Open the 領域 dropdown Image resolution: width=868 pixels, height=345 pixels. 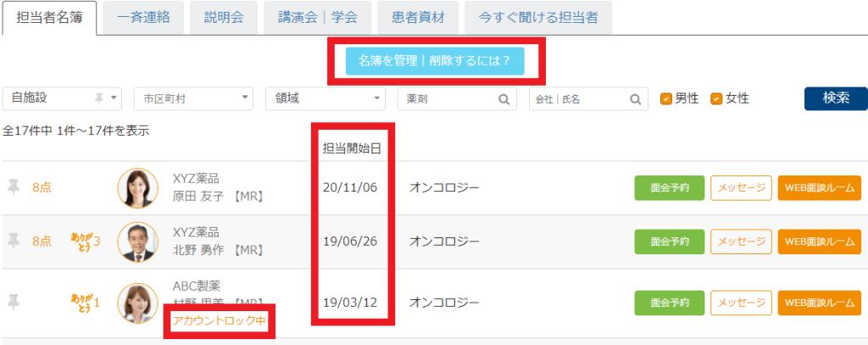325,99
